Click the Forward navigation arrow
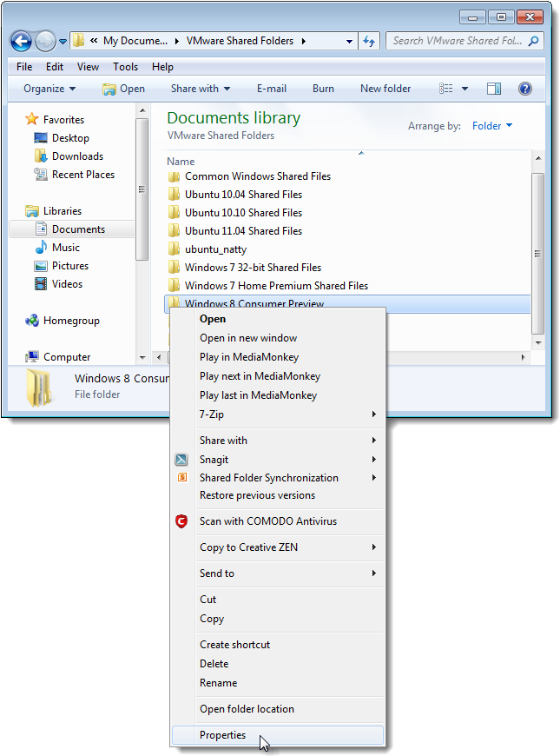560x756 pixels. 45,42
